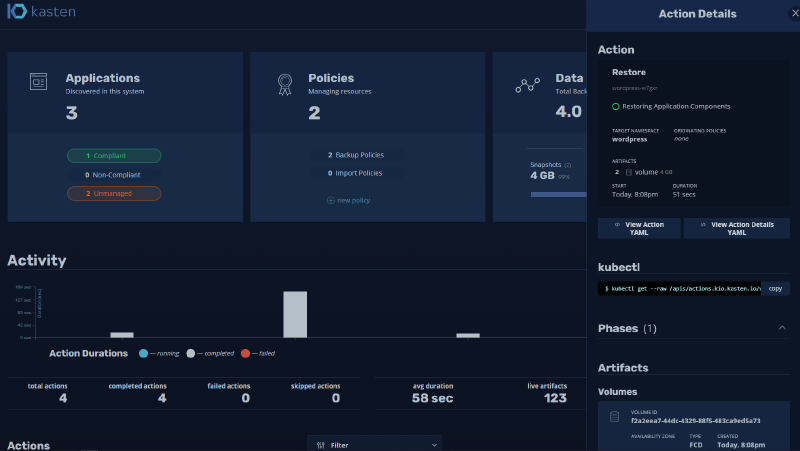Click the Filter sliders icon
800x451 pixels.
pyautogui.click(x=320, y=445)
